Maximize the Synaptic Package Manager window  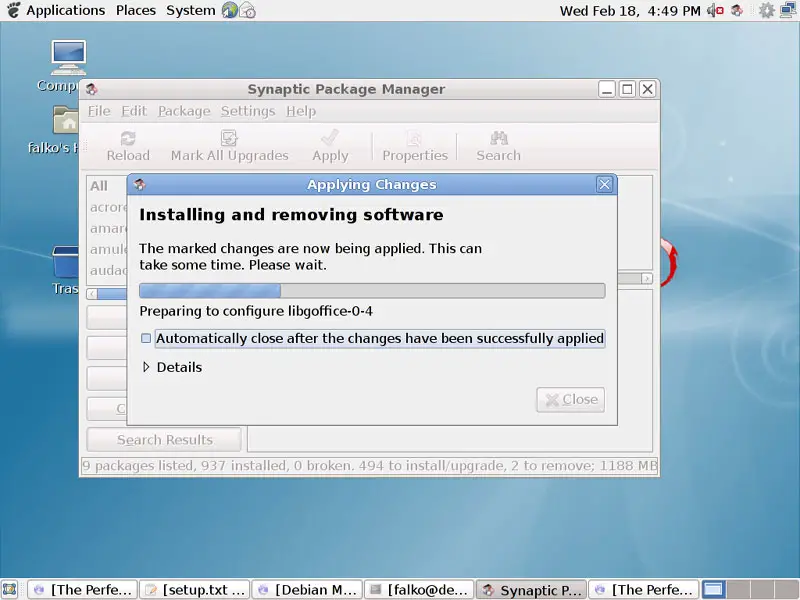pyautogui.click(x=627, y=89)
